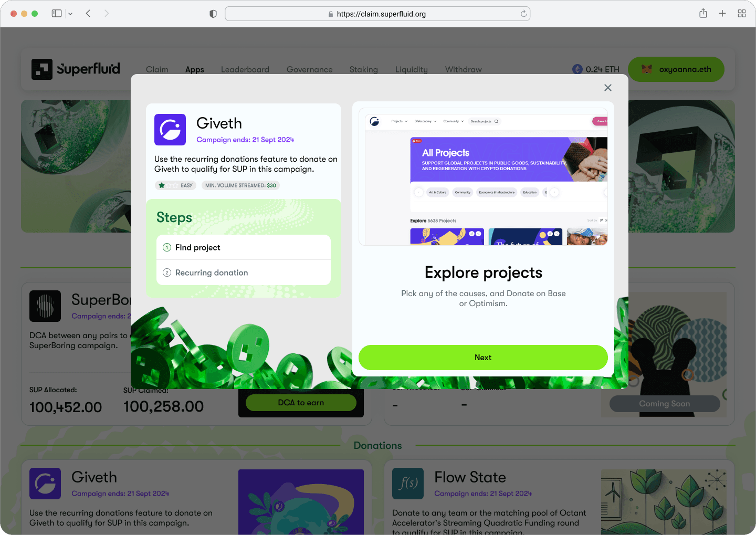
Task: Click the Safari Share icon
Action: tap(703, 13)
